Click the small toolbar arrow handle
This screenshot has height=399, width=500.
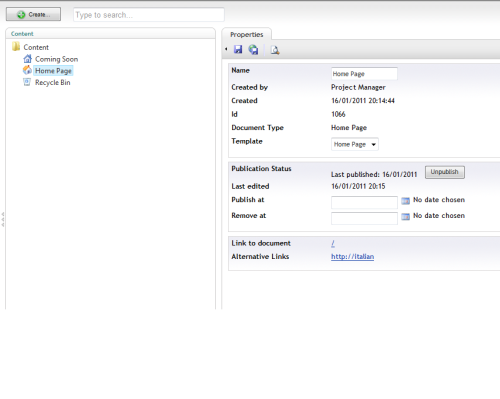pos(226,49)
